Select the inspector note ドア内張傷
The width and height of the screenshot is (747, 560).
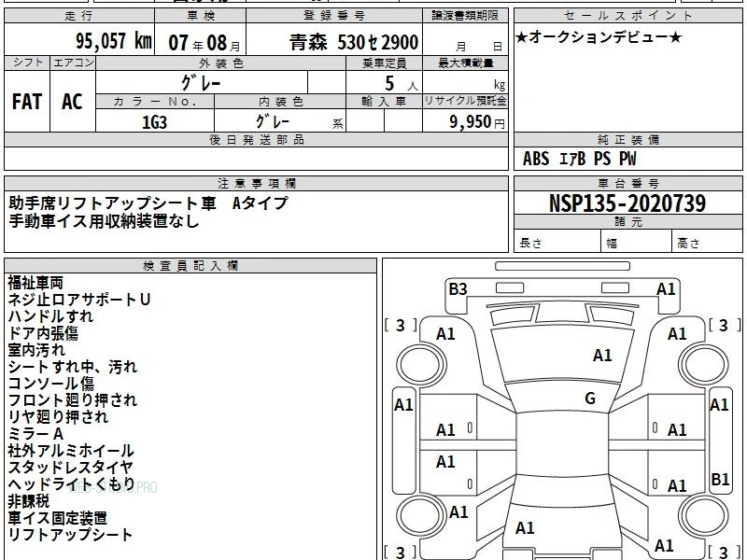[43, 333]
